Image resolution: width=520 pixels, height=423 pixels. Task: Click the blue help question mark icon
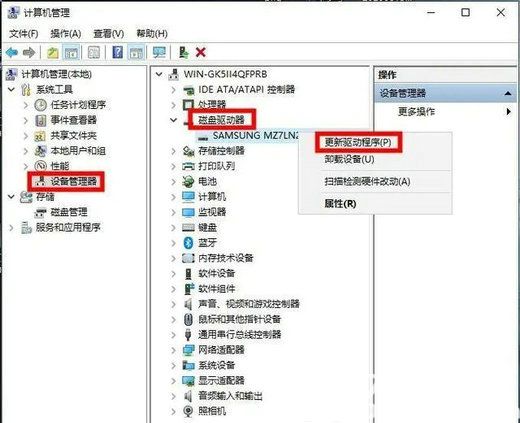click(117, 52)
